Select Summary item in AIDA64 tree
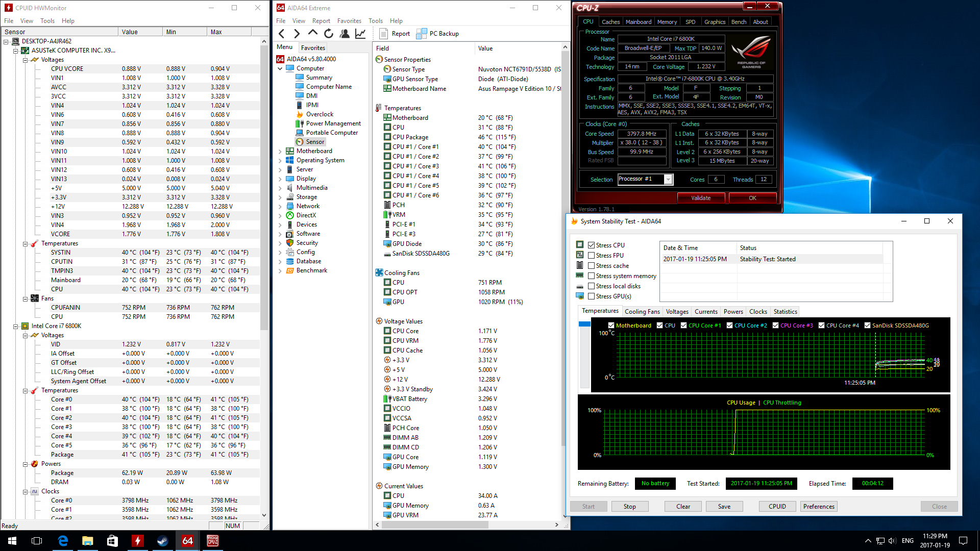 pyautogui.click(x=314, y=78)
